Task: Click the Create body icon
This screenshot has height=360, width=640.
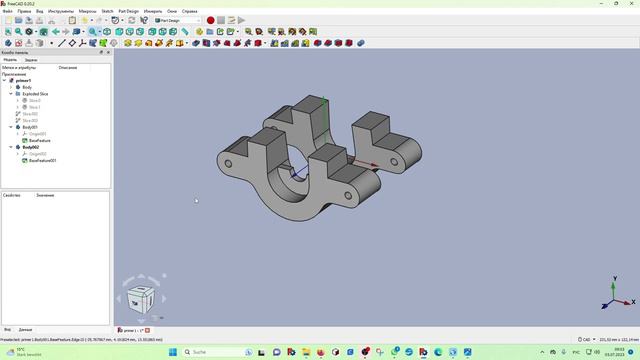Action: pyautogui.click(x=8, y=43)
